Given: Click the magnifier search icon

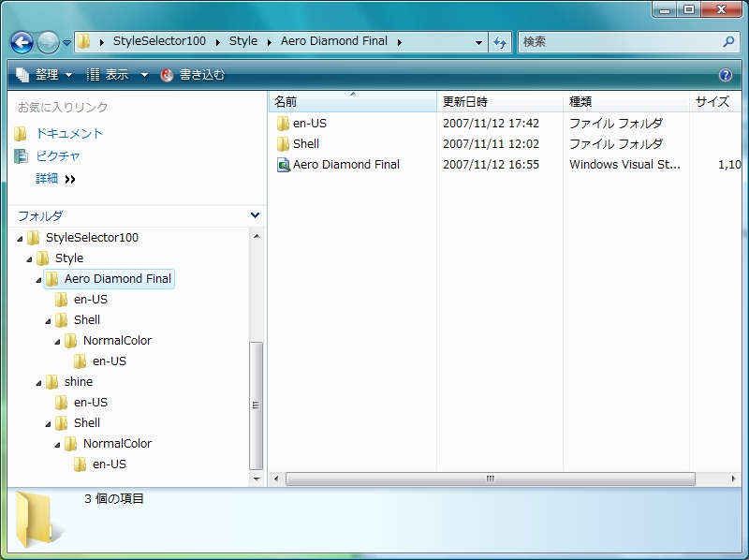Looking at the screenshot, I should (x=728, y=42).
